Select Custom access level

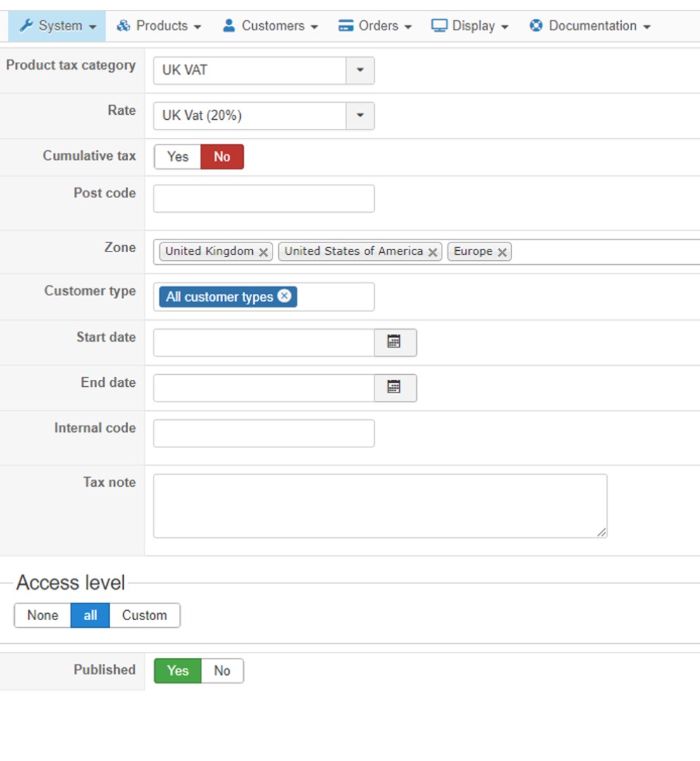click(x=144, y=615)
